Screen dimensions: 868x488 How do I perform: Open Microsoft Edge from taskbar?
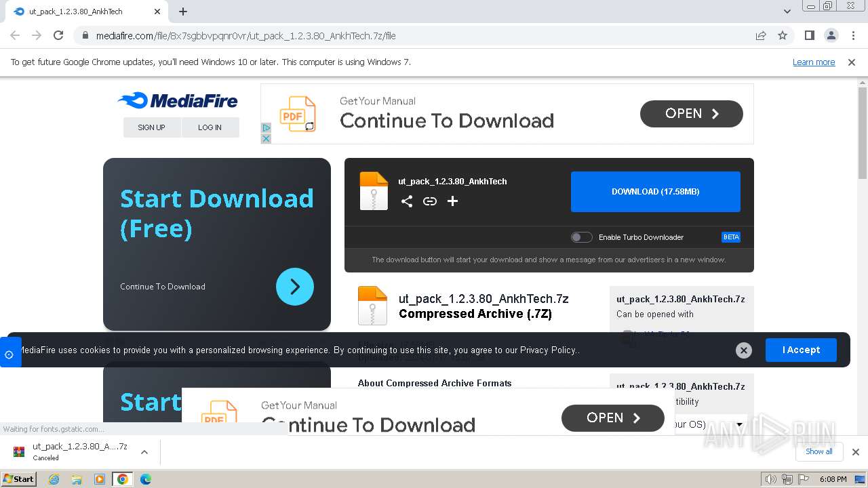(x=145, y=479)
